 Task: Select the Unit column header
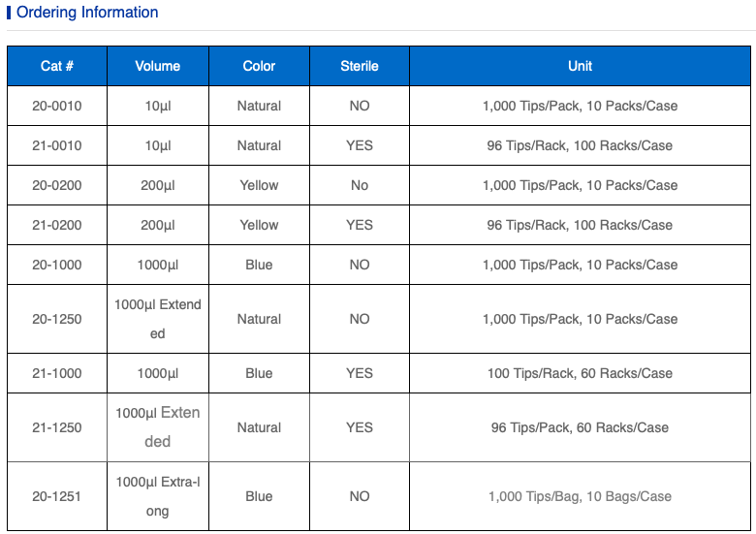580,66
